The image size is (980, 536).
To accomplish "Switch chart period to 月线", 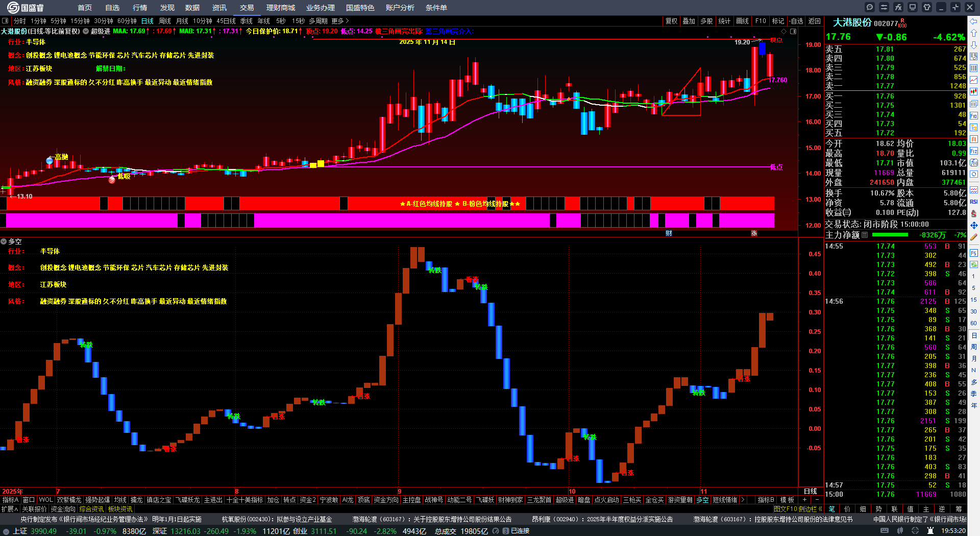I will [182, 21].
